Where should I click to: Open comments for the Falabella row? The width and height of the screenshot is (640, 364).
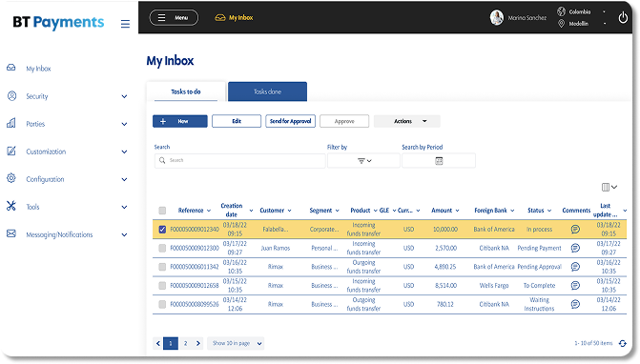click(x=575, y=229)
